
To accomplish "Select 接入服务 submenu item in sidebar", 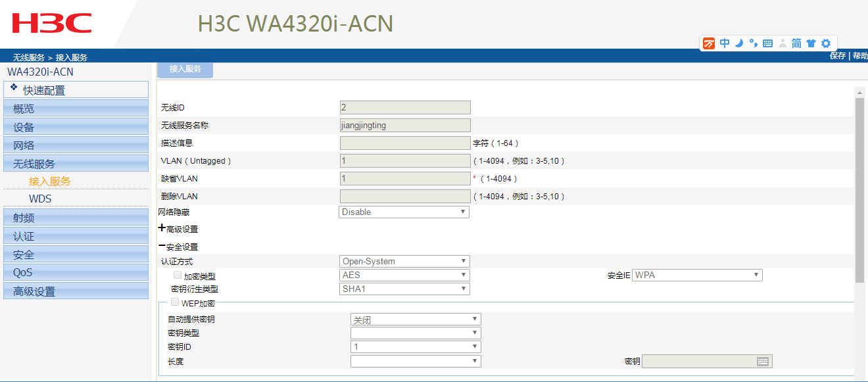I will coord(49,181).
